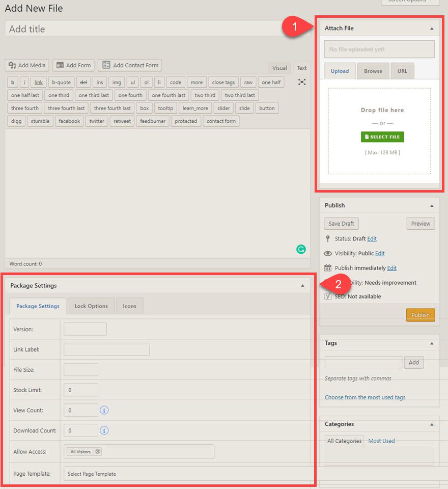Click the Grammarly icon in the editor

[x=301, y=249]
